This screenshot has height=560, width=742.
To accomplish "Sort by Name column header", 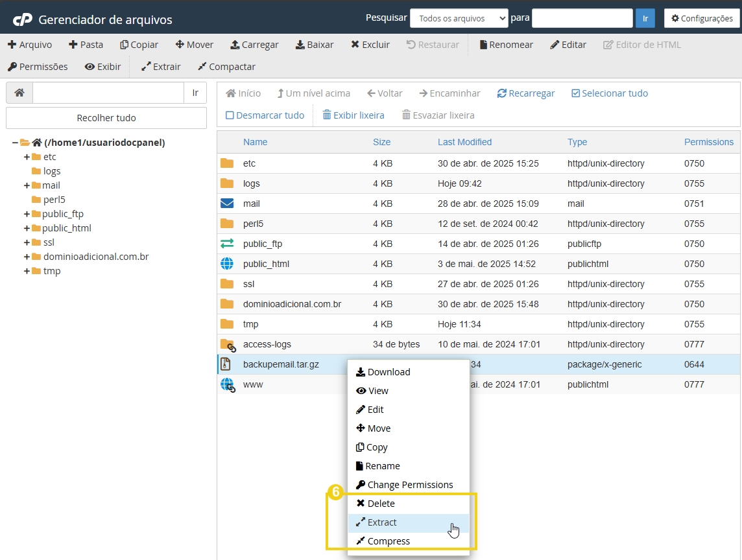I will tap(255, 142).
